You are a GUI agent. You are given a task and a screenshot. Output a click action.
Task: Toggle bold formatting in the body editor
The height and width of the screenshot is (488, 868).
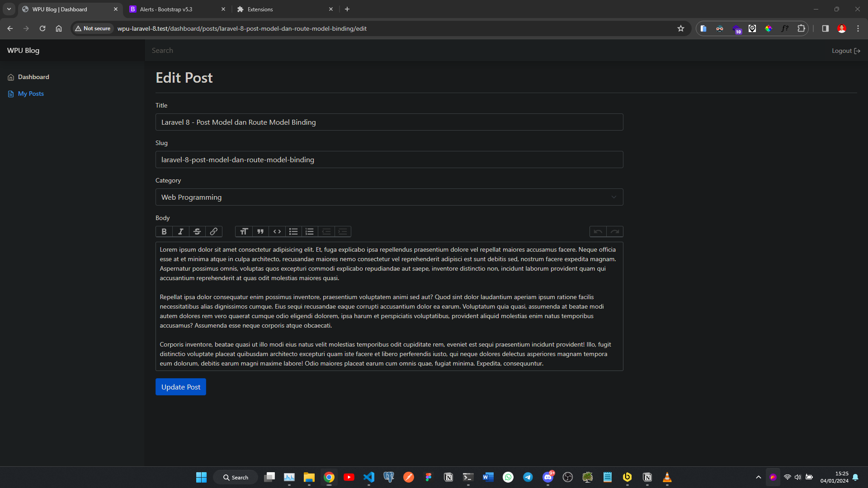tap(164, 231)
